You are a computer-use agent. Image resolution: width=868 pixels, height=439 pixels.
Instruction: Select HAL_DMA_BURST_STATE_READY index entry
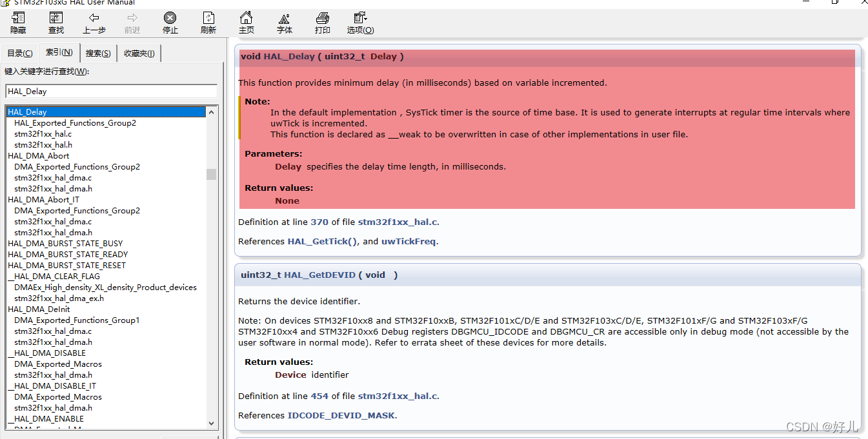tap(68, 254)
